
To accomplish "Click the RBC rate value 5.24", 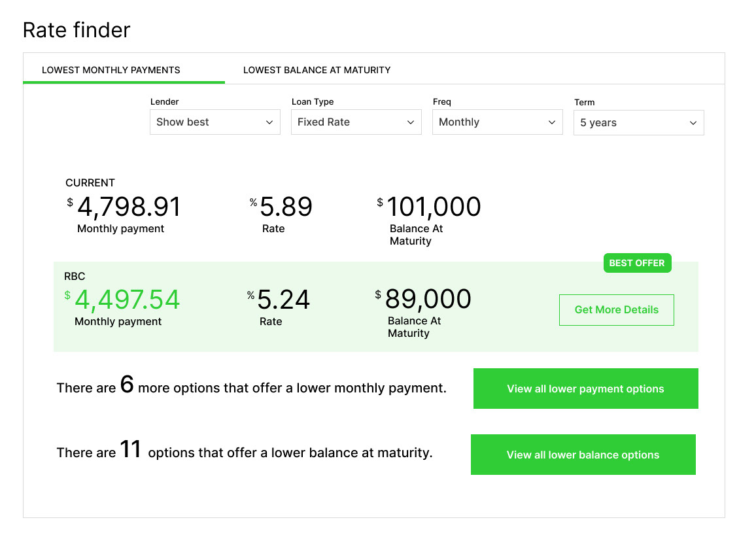I will (284, 300).
